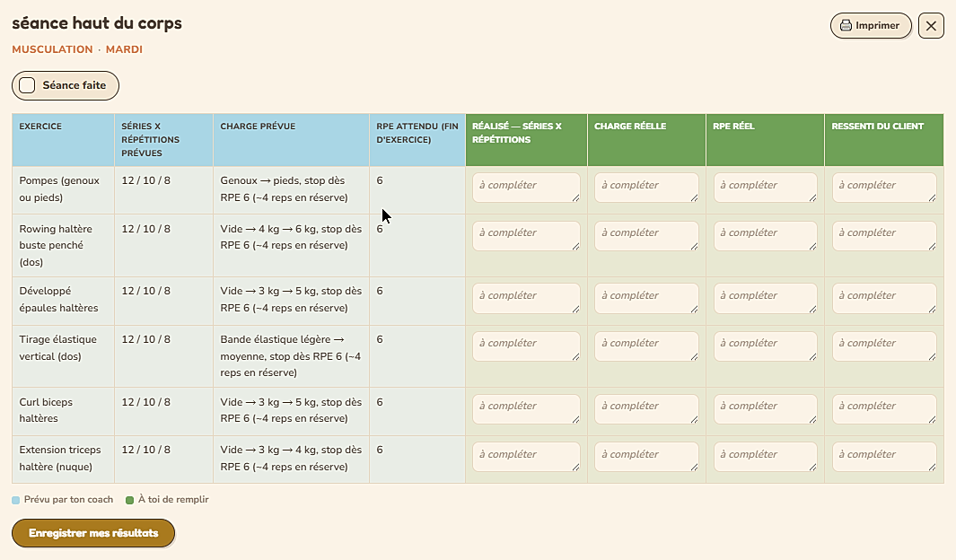Click 'Bande élastique légère → moyenne' cell
This screenshot has width=956, height=560.
[x=292, y=356]
